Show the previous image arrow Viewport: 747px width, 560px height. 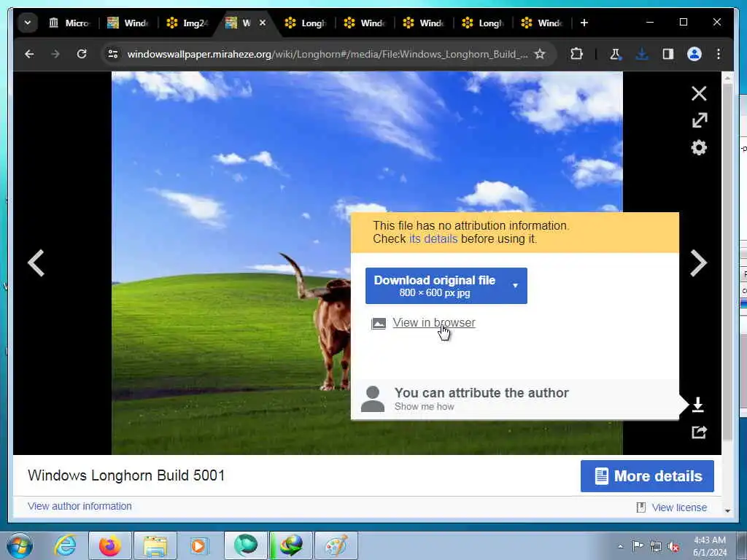coord(36,262)
